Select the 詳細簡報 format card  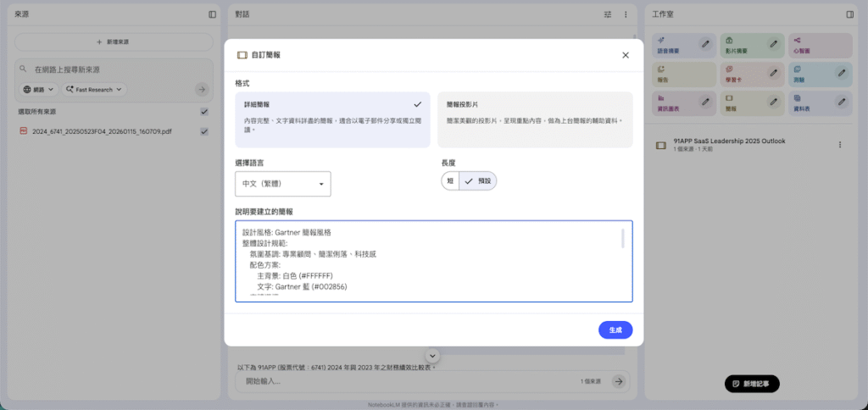333,119
